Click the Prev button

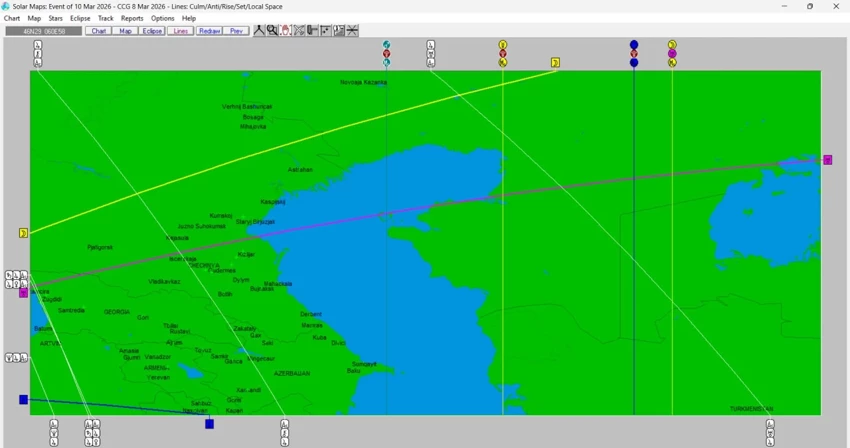(236, 31)
